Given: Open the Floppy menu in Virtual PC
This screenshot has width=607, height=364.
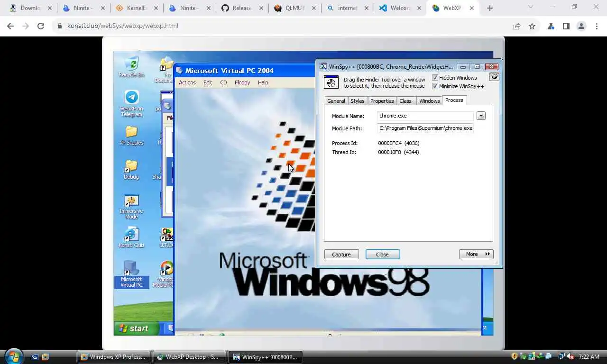Looking at the screenshot, I should click(242, 82).
